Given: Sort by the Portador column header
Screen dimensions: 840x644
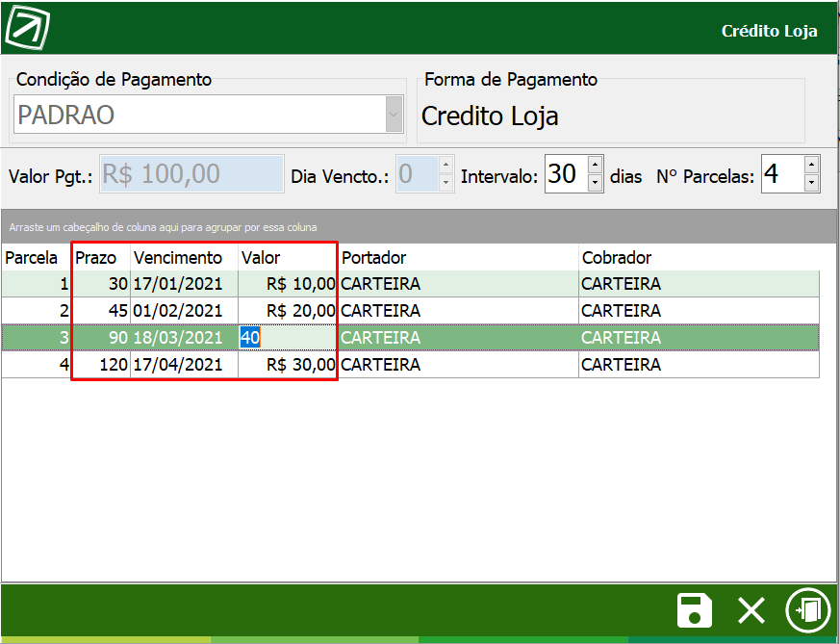Looking at the screenshot, I should (459, 258).
